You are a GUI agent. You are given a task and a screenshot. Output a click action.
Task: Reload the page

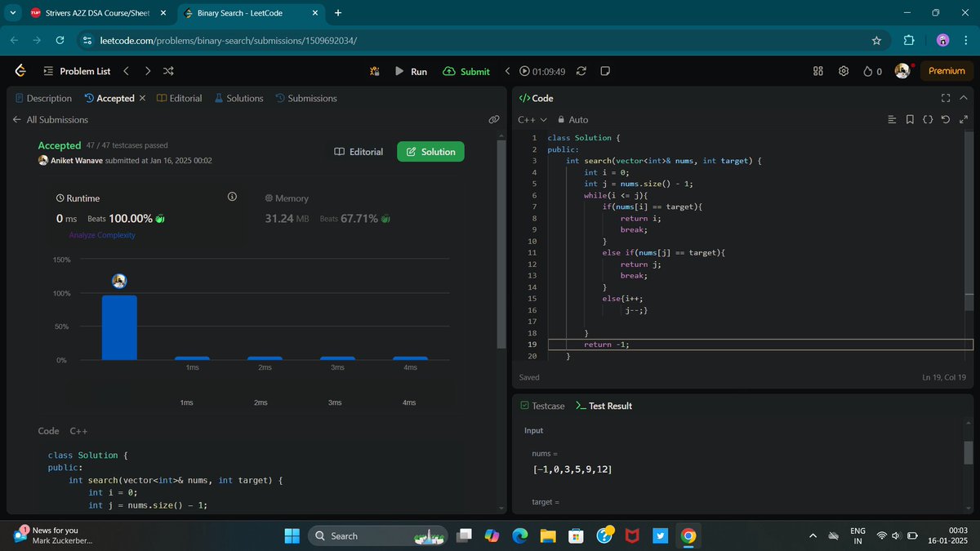point(60,40)
